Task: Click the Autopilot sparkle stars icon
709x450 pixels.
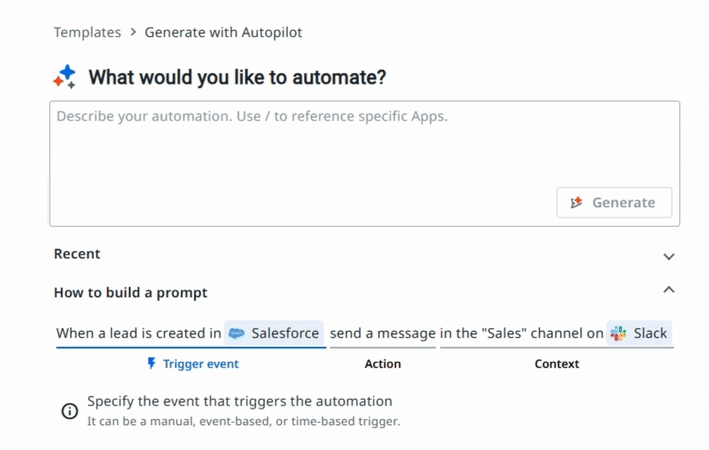Action: click(x=65, y=76)
